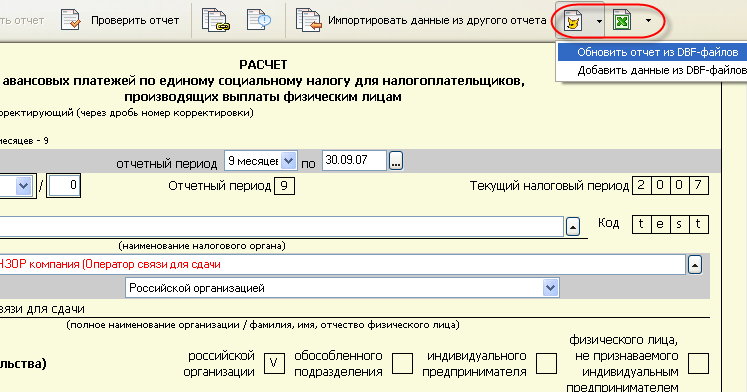The width and height of the screenshot is (747, 392).
Task: Click the Код field showing test
Action: (x=670, y=224)
